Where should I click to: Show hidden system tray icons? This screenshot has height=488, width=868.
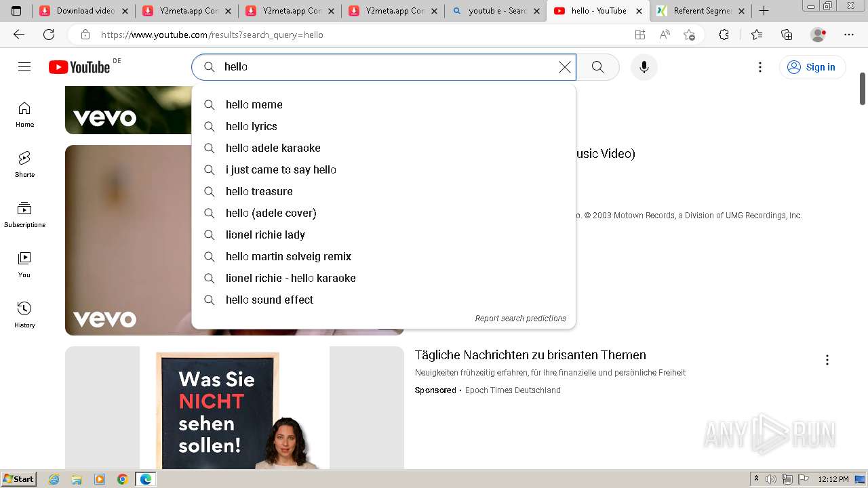756,479
